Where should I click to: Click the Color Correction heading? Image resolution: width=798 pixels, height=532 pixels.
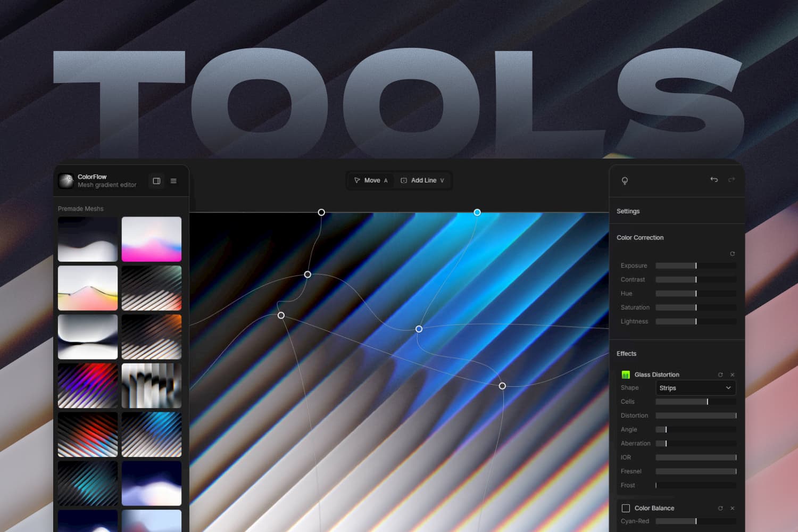point(640,238)
